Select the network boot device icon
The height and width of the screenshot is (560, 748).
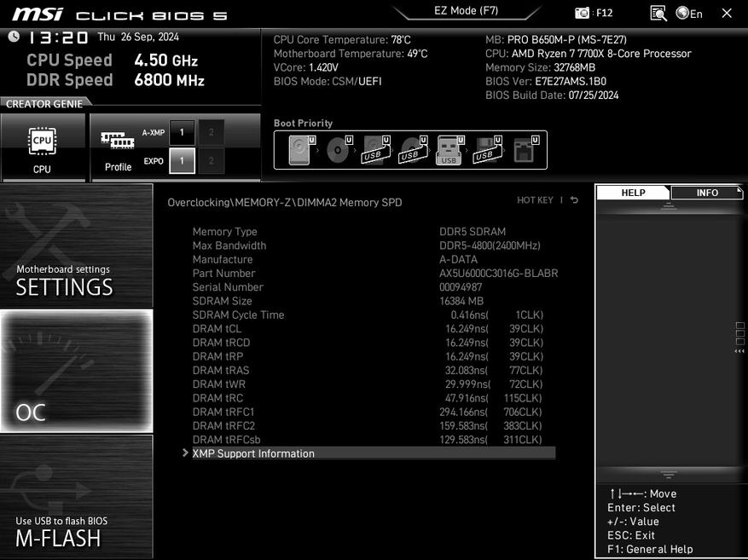525,150
